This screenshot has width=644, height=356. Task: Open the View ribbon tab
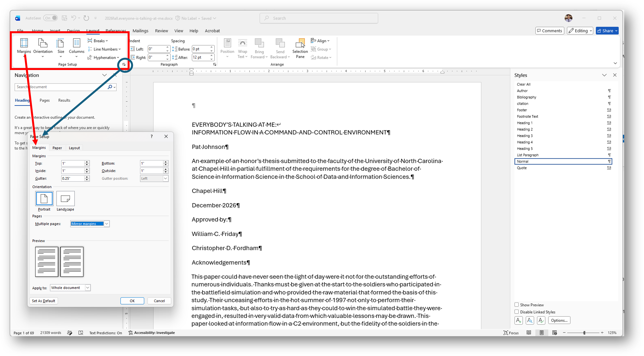pos(178,31)
